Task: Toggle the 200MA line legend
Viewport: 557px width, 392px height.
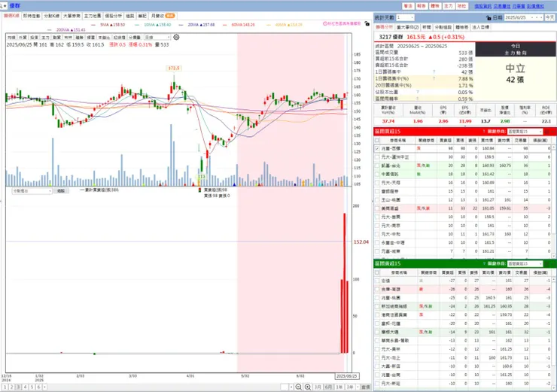Action: pos(68,30)
